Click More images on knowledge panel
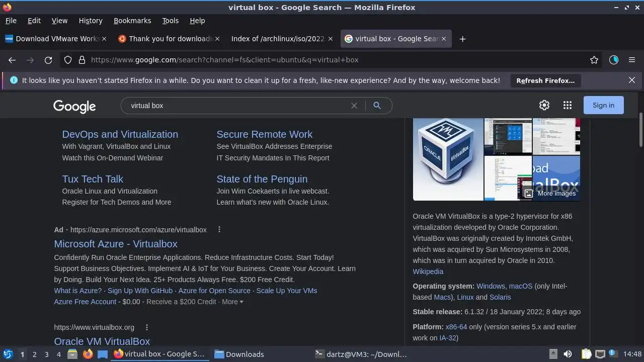The height and width of the screenshot is (362, 644). click(550, 194)
